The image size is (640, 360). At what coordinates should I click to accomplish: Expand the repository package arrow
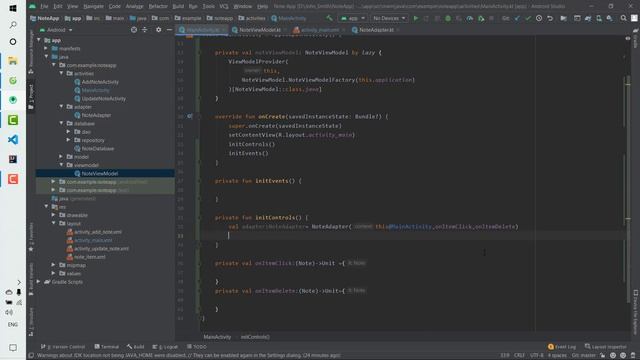point(69,140)
